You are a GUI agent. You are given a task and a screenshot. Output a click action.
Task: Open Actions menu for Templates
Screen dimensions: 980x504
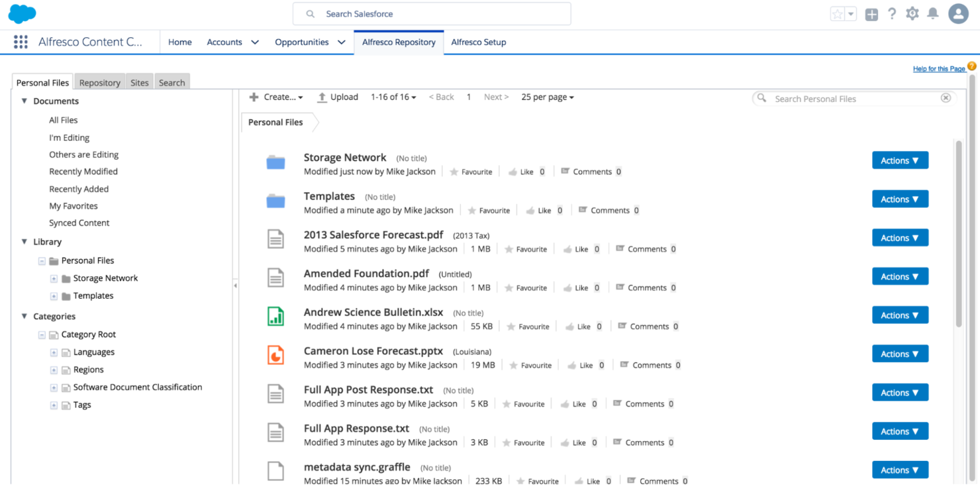click(x=900, y=199)
